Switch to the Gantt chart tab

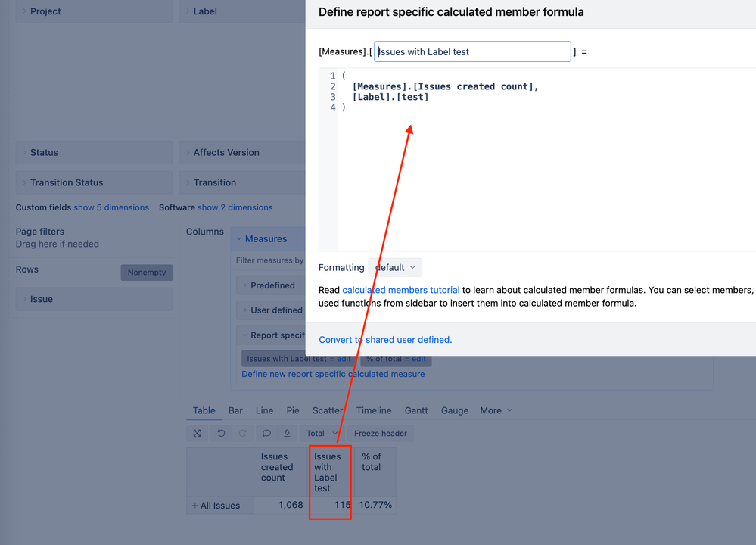pyautogui.click(x=415, y=410)
